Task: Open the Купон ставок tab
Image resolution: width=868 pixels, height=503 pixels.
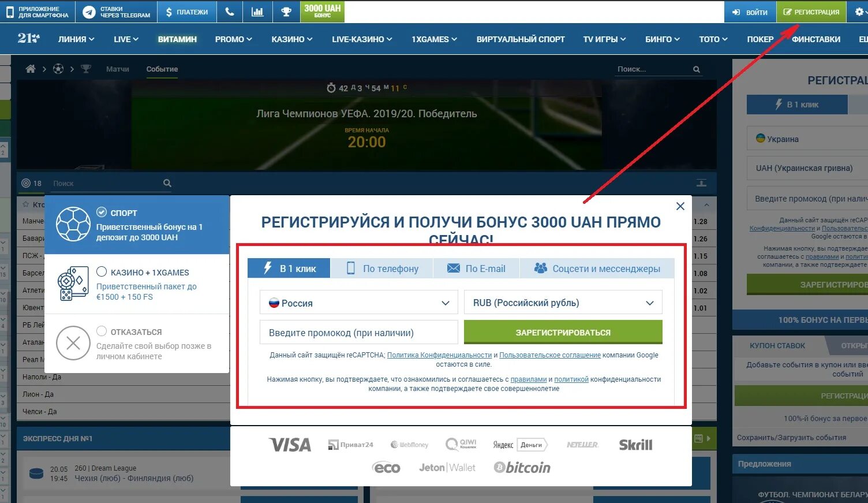Action: click(777, 345)
